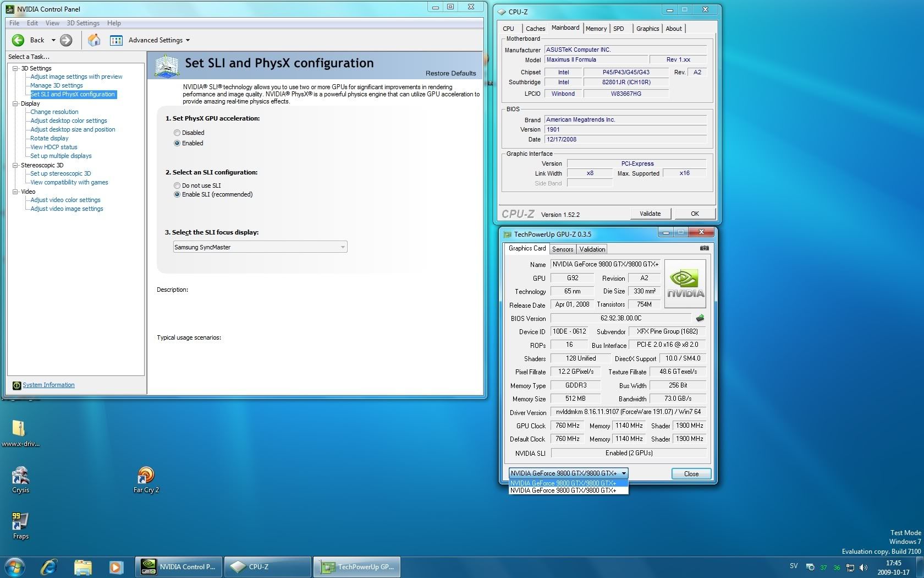Click the green Back arrow icon
Viewport: 924px width, 578px height.
point(18,40)
